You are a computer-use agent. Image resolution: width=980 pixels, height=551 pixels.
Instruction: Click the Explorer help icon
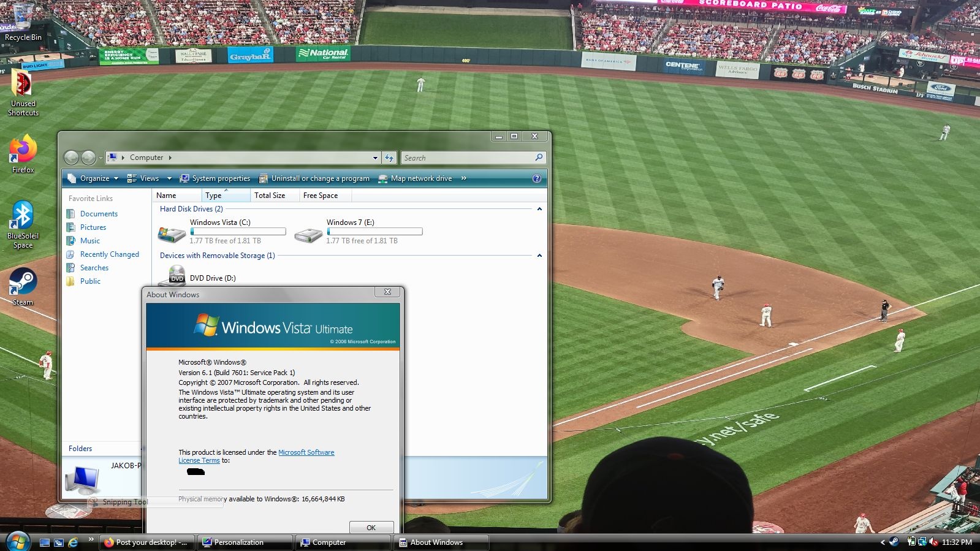[x=537, y=178]
